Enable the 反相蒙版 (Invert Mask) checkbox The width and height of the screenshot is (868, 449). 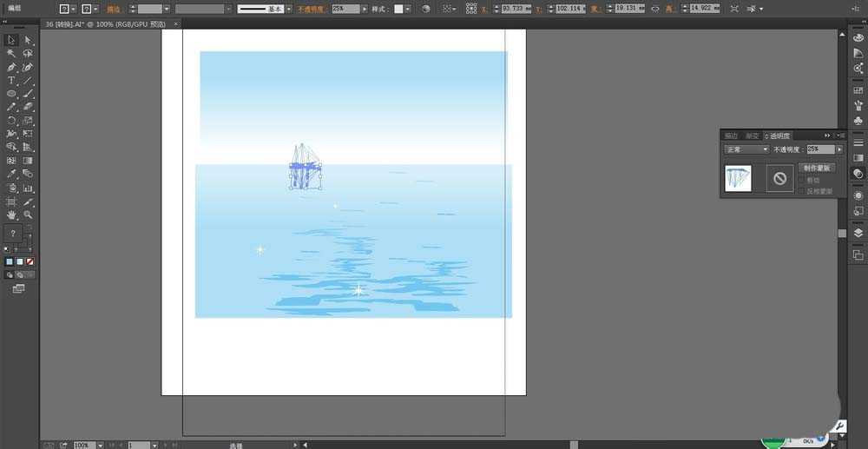(x=801, y=191)
